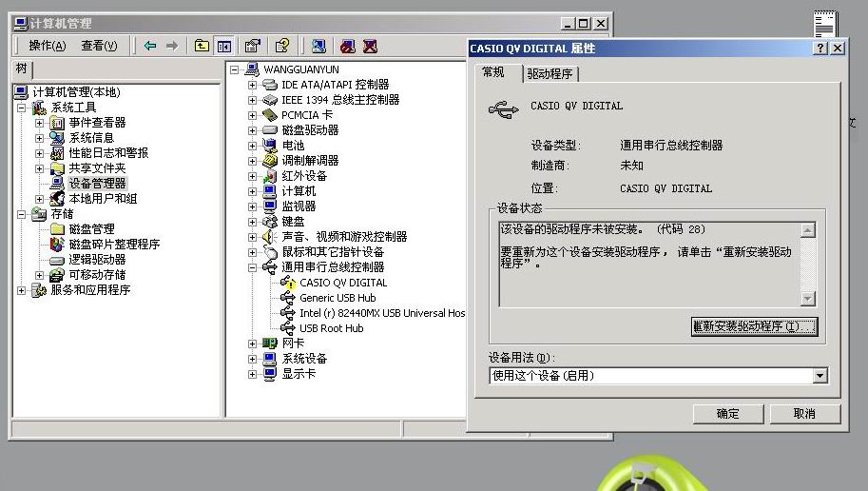Select the 键盘 device category
868x491 pixels.
click(x=293, y=222)
